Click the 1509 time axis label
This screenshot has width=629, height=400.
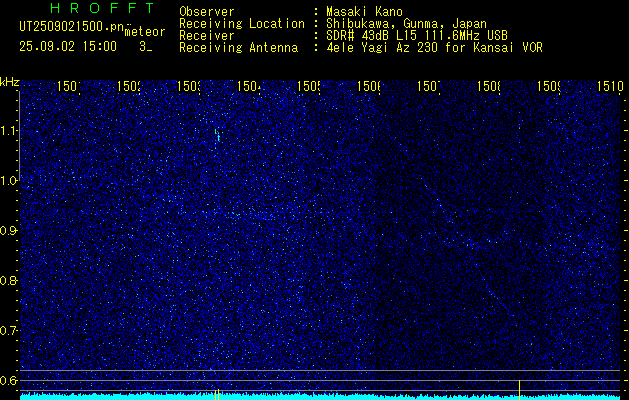point(549,86)
